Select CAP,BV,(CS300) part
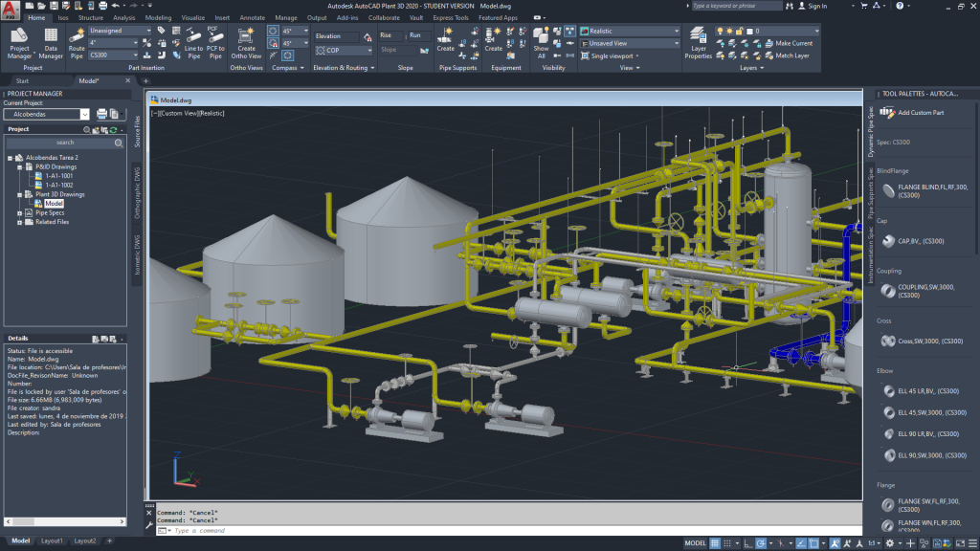Screen dimensions: 980x551 click(x=913, y=241)
